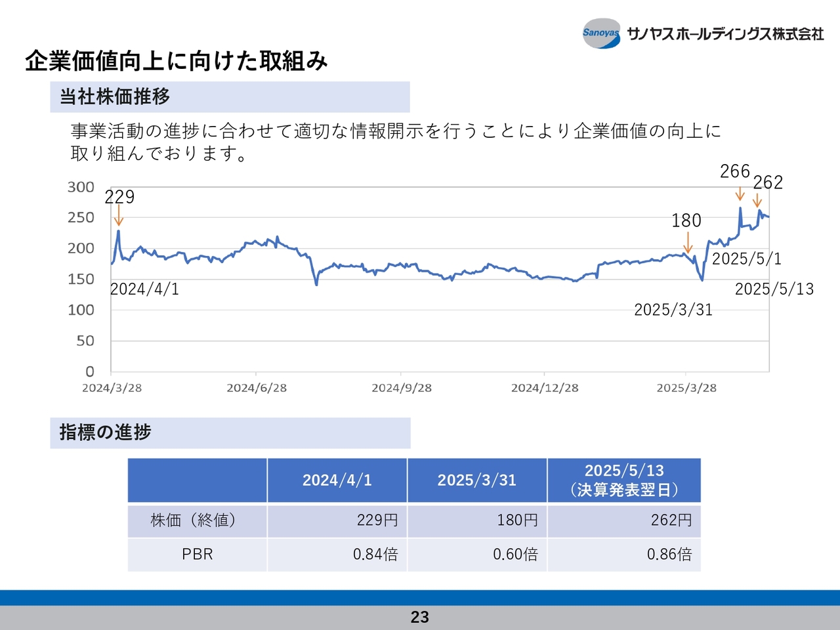Click the 100 y-axis label
Image resolution: width=840 pixels, height=630 pixels.
81,310
